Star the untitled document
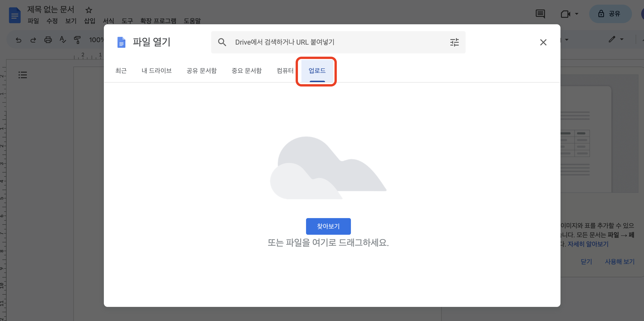Screen dimensions: 644x321 point(89,10)
